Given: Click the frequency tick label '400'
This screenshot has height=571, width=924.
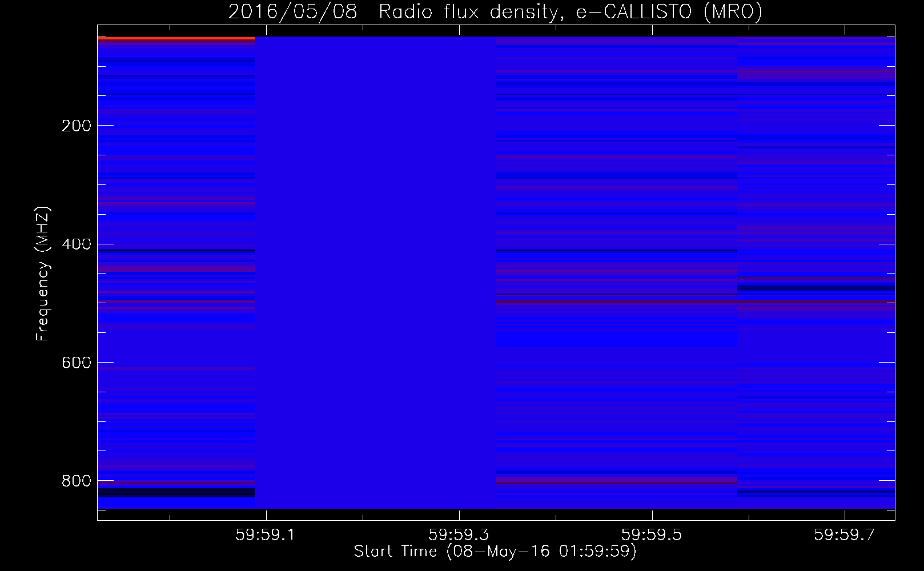Looking at the screenshot, I should coord(77,244).
